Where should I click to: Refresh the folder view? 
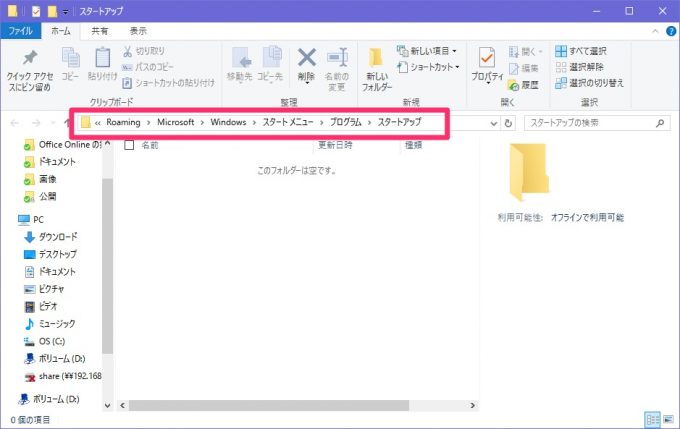click(x=508, y=123)
